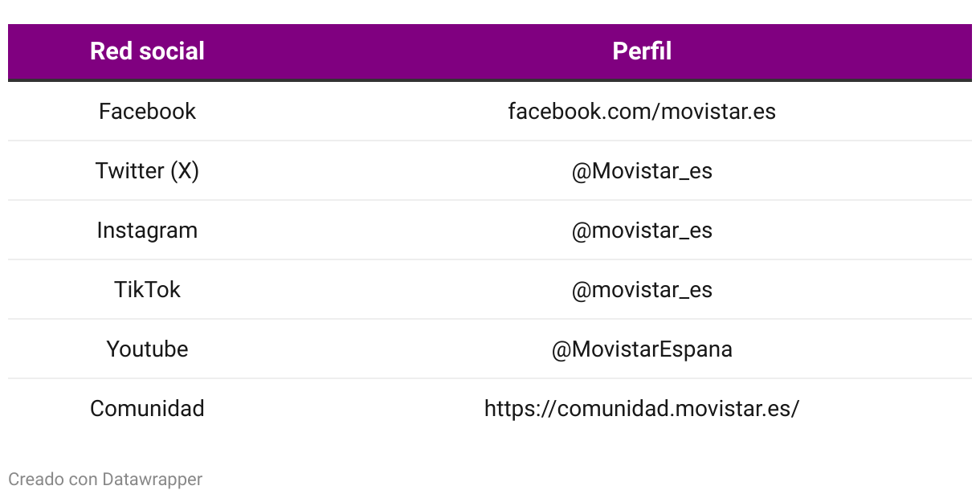Select the Twitter (X) cell
Viewport: 980px width, 498px height.
pyautogui.click(x=147, y=170)
